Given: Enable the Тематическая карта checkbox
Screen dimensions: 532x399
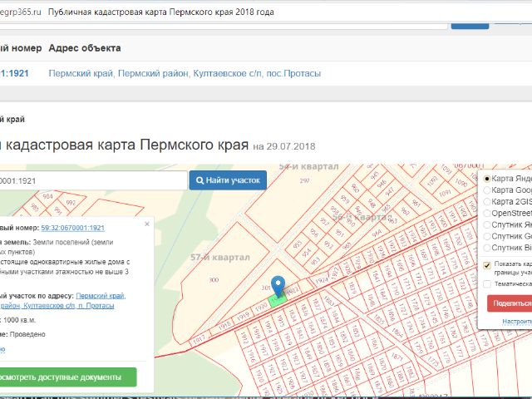Looking at the screenshot, I should tap(487, 283).
